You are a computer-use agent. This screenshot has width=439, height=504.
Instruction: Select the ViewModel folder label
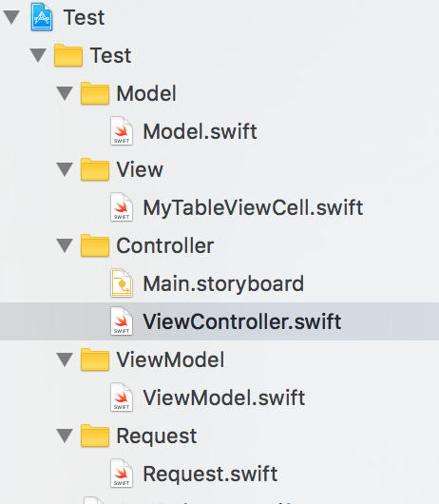click(170, 359)
